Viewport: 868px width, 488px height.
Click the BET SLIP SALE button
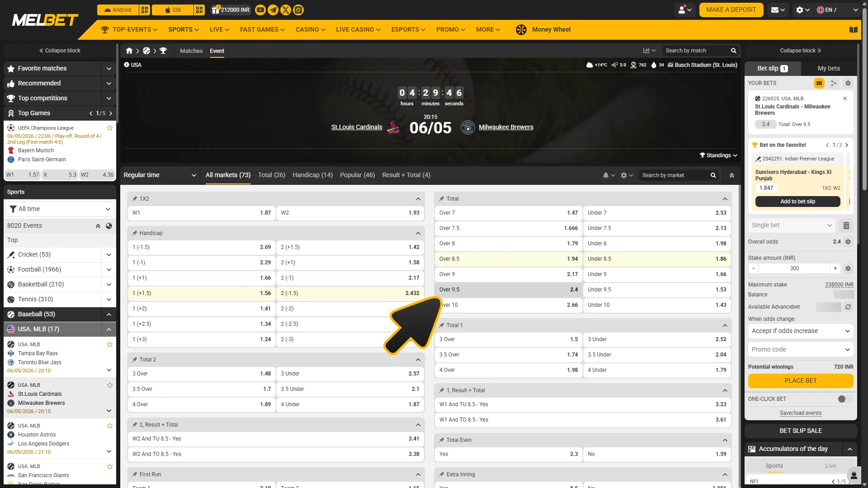(x=801, y=431)
